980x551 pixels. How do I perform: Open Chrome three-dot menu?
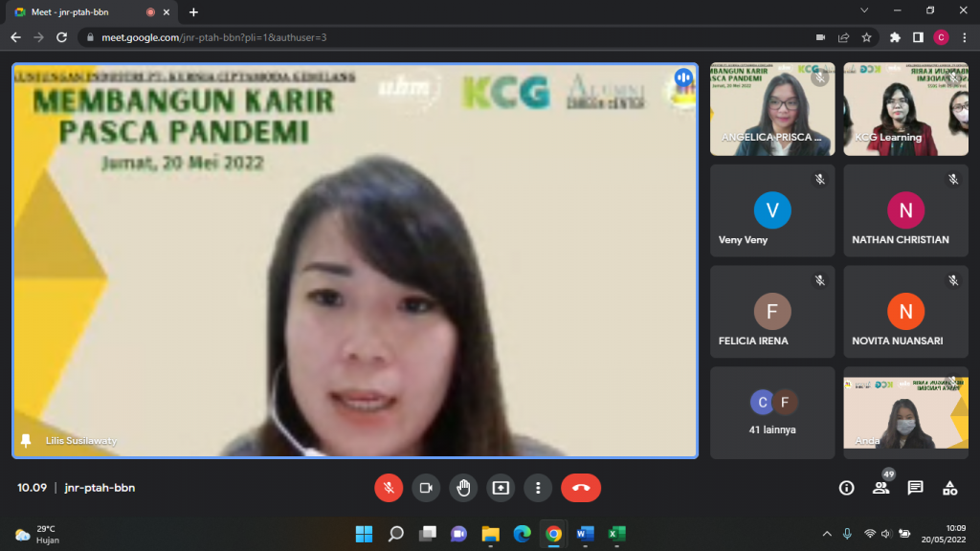[965, 37]
